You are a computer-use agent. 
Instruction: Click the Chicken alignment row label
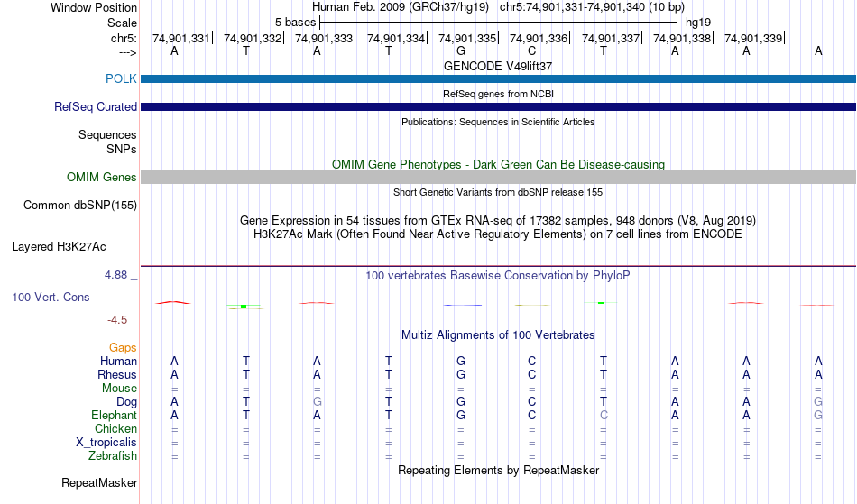click(115, 428)
